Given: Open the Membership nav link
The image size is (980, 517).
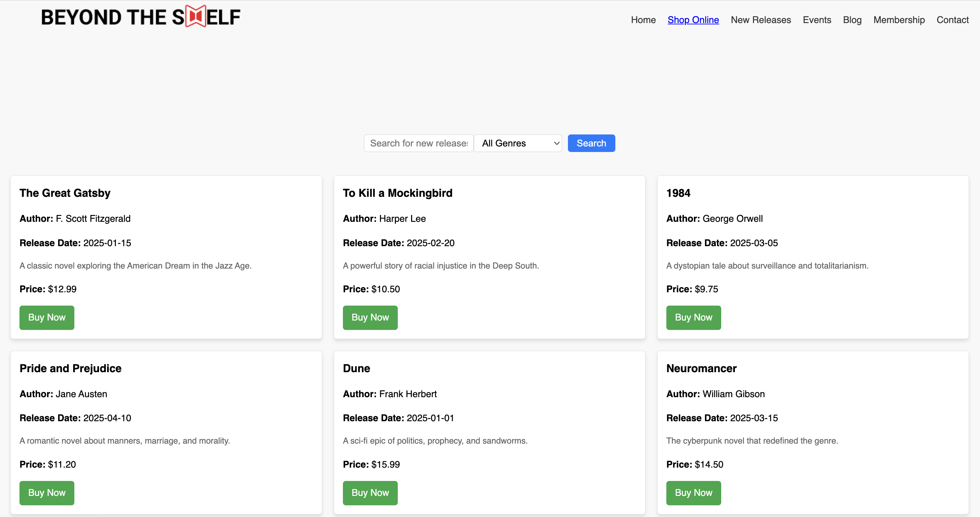Looking at the screenshot, I should point(898,20).
